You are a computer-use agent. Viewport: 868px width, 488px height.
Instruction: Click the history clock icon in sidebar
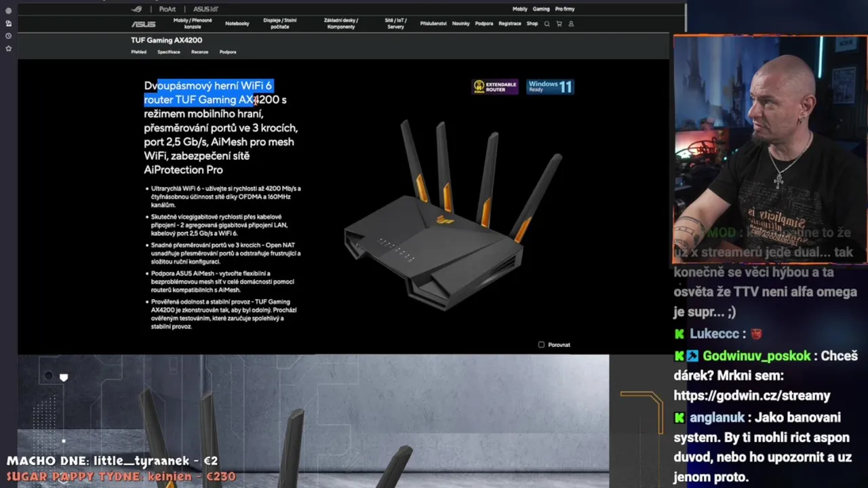pyautogui.click(x=8, y=36)
